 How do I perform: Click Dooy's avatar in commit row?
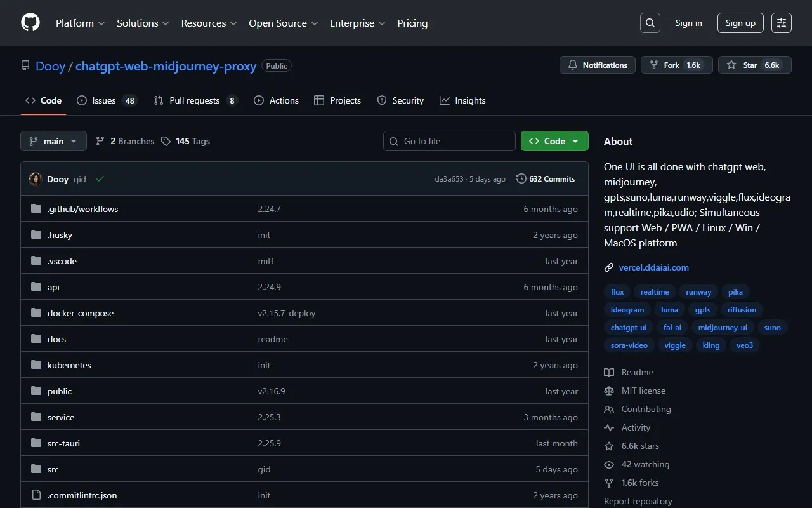pos(36,179)
